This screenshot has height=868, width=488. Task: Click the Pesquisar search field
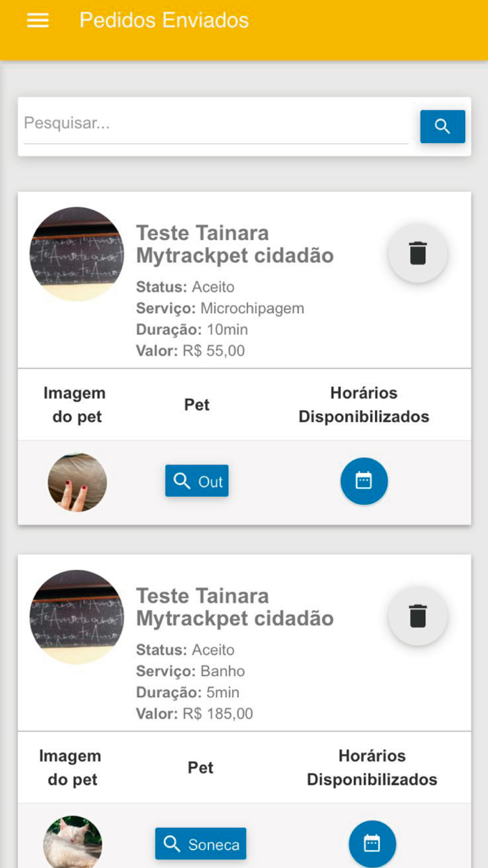point(209,123)
